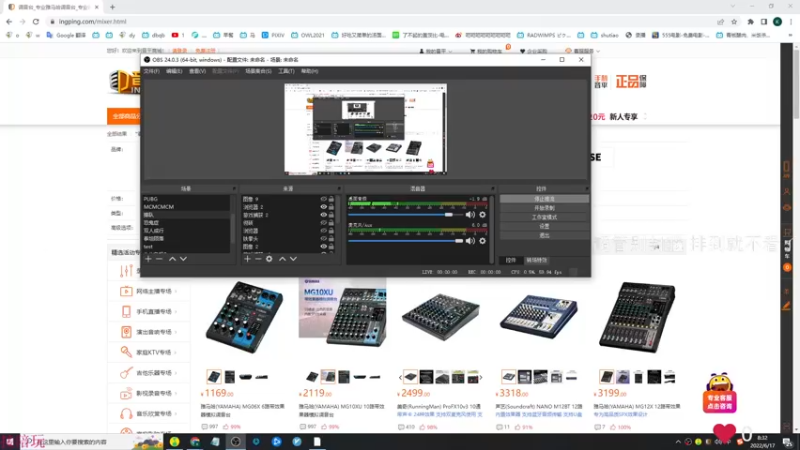Image resolution: width=800 pixels, height=450 pixels.
Task: Toggle visibility of 视频 source
Action: tap(323, 223)
